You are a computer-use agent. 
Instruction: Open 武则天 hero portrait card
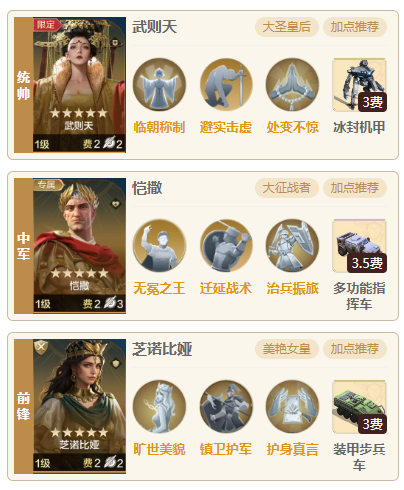pos(79,85)
